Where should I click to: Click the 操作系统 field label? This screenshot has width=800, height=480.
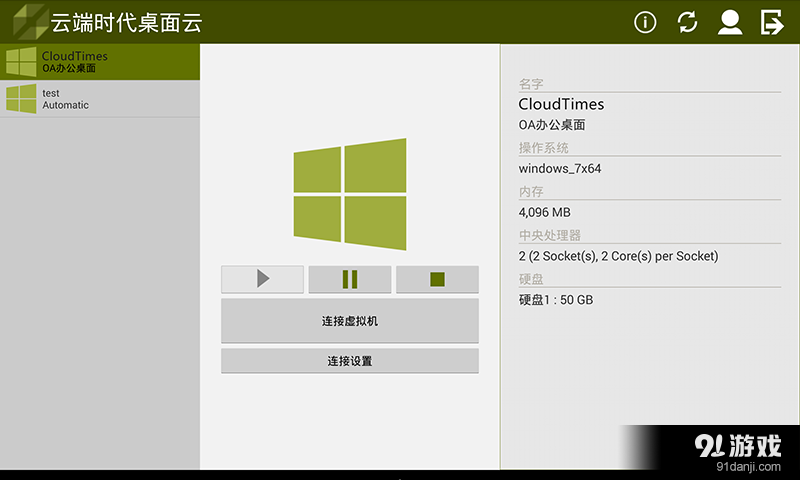coord(543,148)
